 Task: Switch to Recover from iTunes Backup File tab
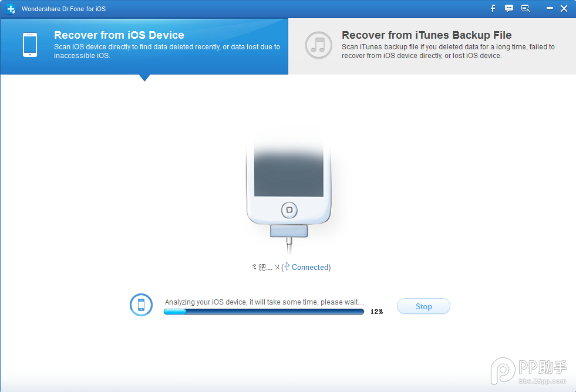click(x=432, y=46)
